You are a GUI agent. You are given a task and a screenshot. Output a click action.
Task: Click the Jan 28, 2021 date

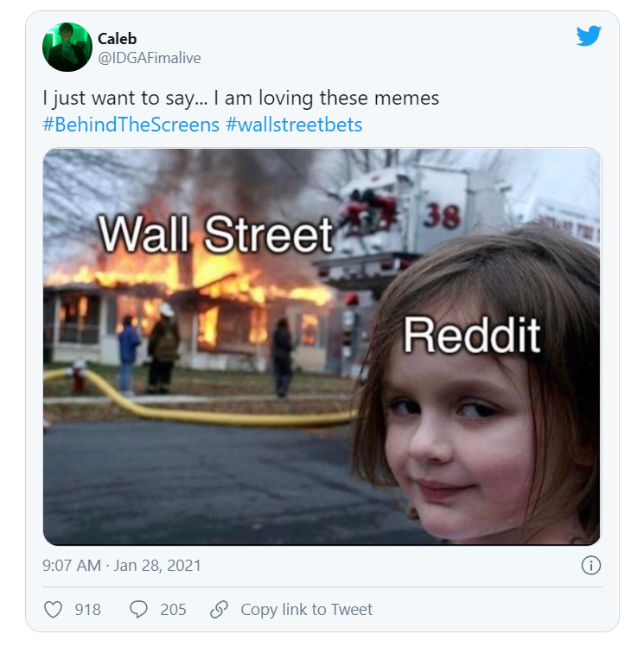pos(157,566)
